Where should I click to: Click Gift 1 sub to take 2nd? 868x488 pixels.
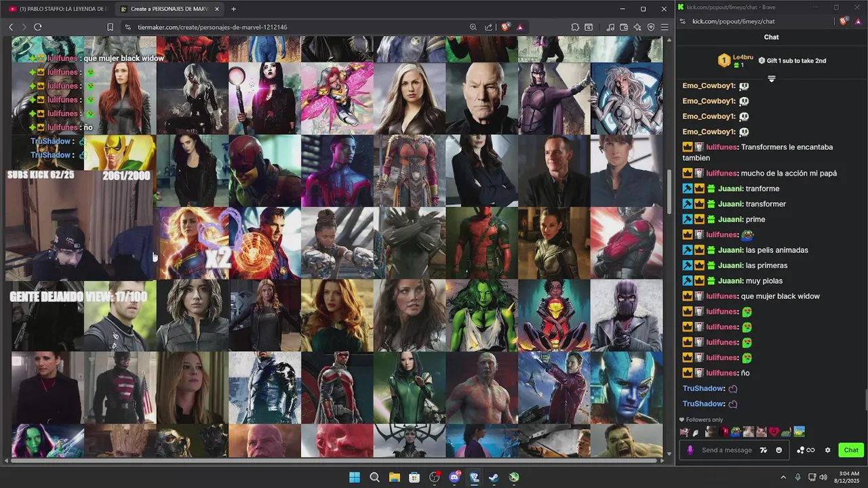[x=792, y=60]
